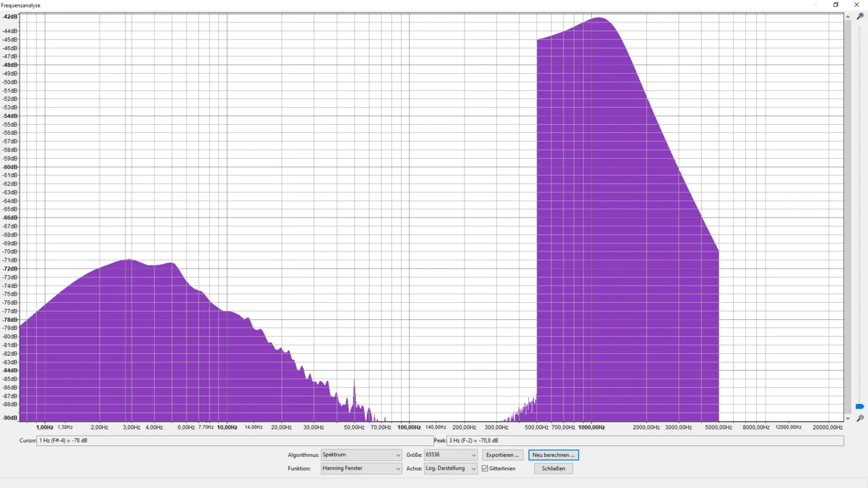
Task: Click the zoom-in magnifier icon
Action: (x=860, y=16)
